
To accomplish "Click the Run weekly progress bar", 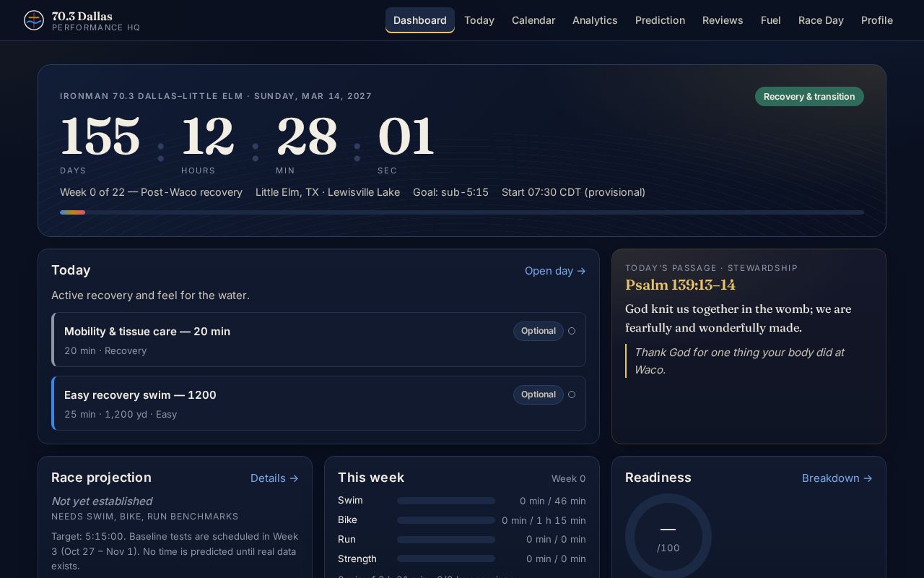I will tap(446, 540).
